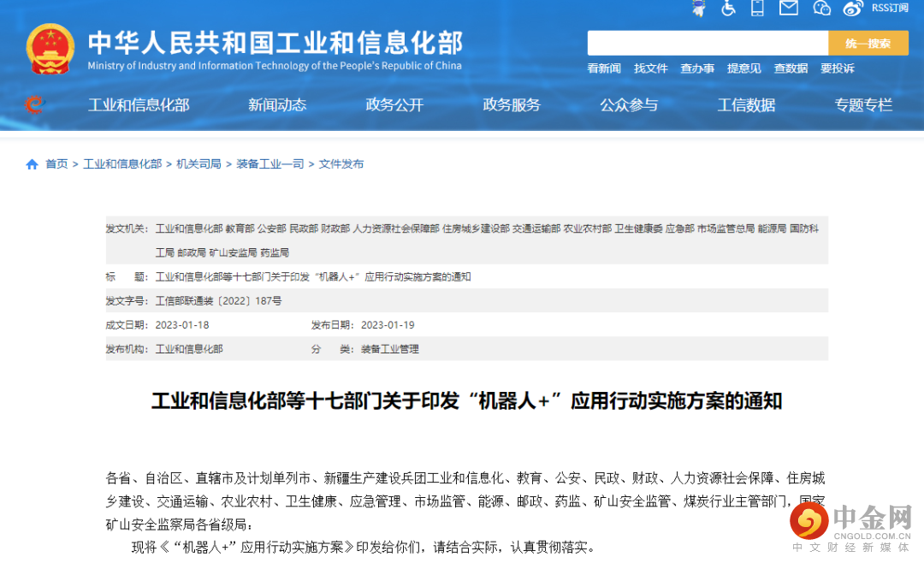
Task: Open the 工信数据 navigation menu
Action: (746, 105)
